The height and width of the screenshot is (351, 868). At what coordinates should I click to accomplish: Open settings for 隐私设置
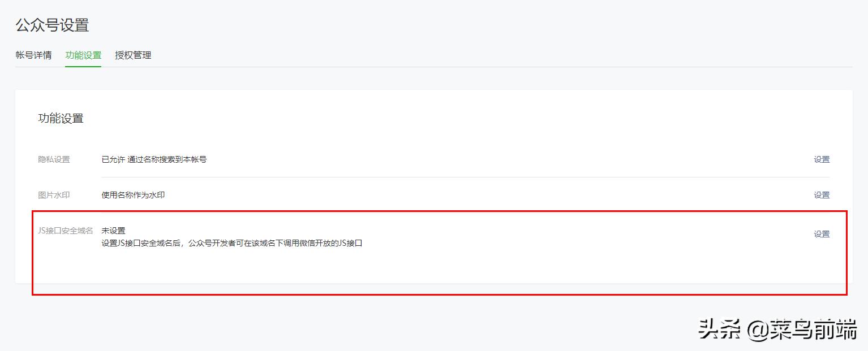point(821,159)
